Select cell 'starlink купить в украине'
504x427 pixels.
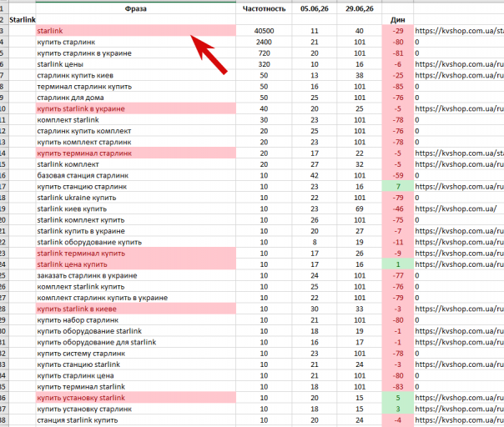[136, 231]
